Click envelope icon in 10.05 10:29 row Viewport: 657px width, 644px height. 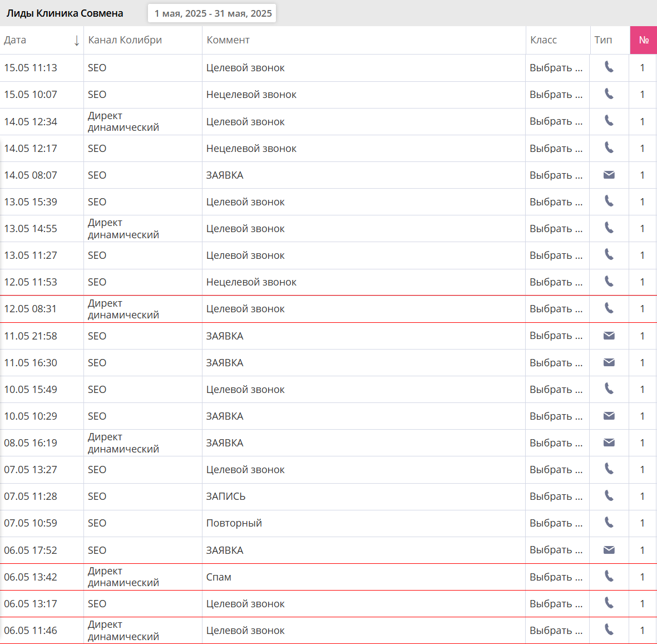[x=609, y=416]
